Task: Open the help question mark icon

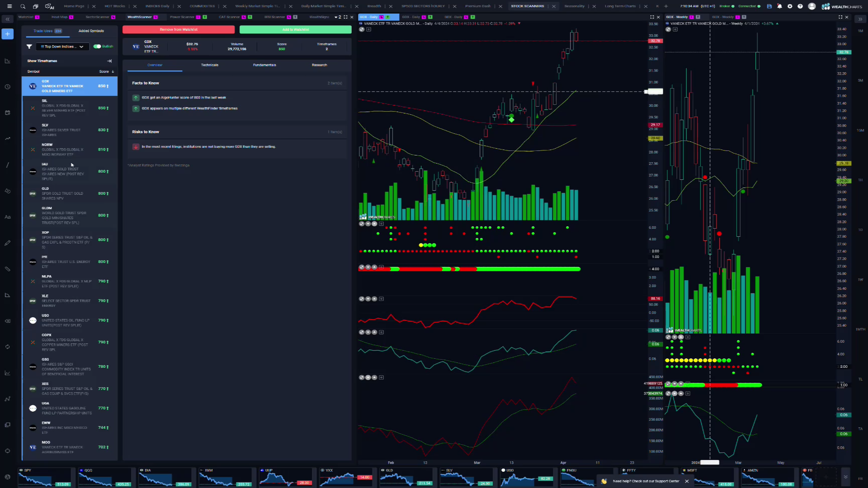Action: pos(800,6)
